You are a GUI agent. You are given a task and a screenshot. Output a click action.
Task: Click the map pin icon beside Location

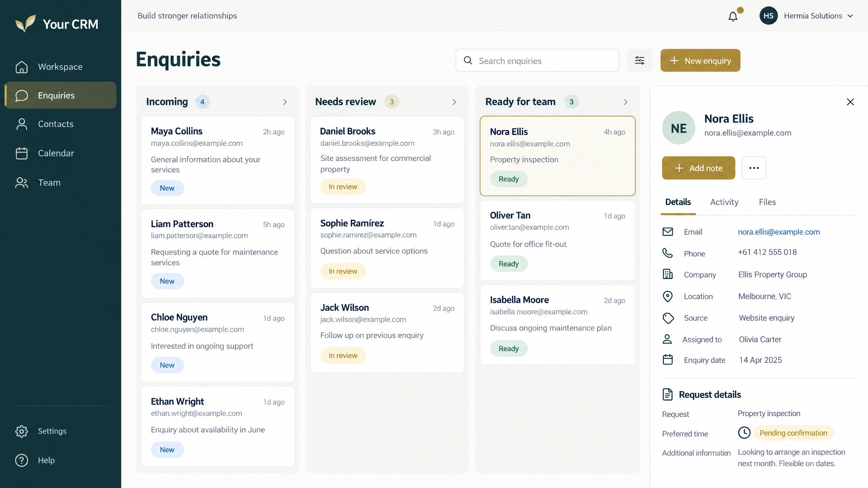pos(668,296)
